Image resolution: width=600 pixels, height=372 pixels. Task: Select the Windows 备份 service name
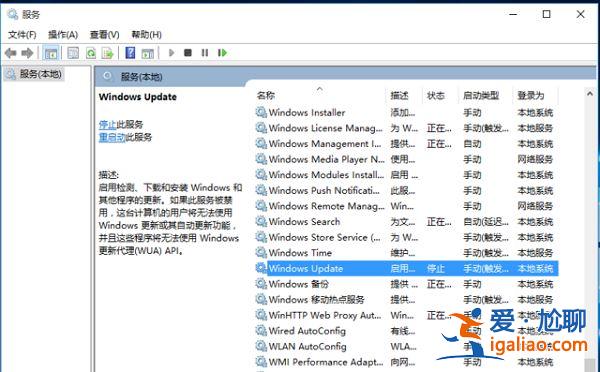(298, 284)
